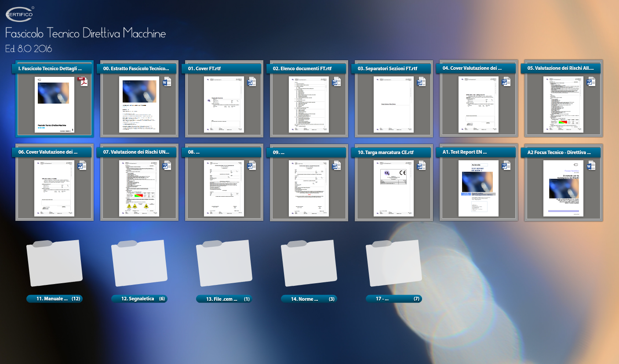The image size is (619, 364).
Task: Click the Word icon on A2 Focus Tecnico
Action: (x=592, y=166)
